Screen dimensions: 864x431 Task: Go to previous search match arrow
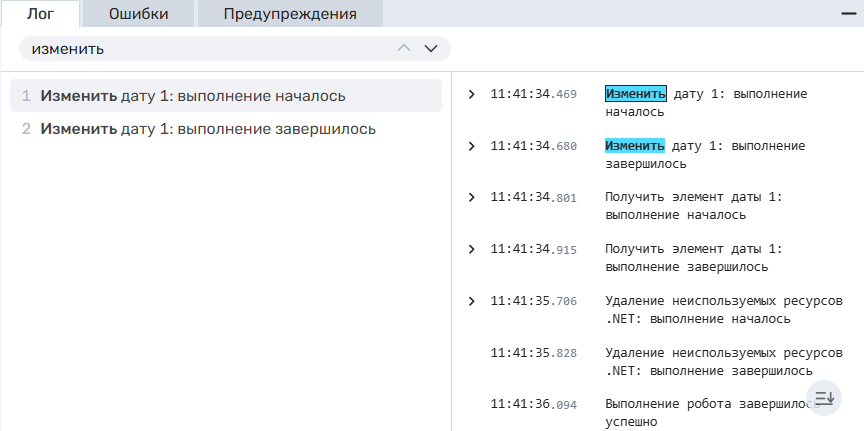point(404,48)
